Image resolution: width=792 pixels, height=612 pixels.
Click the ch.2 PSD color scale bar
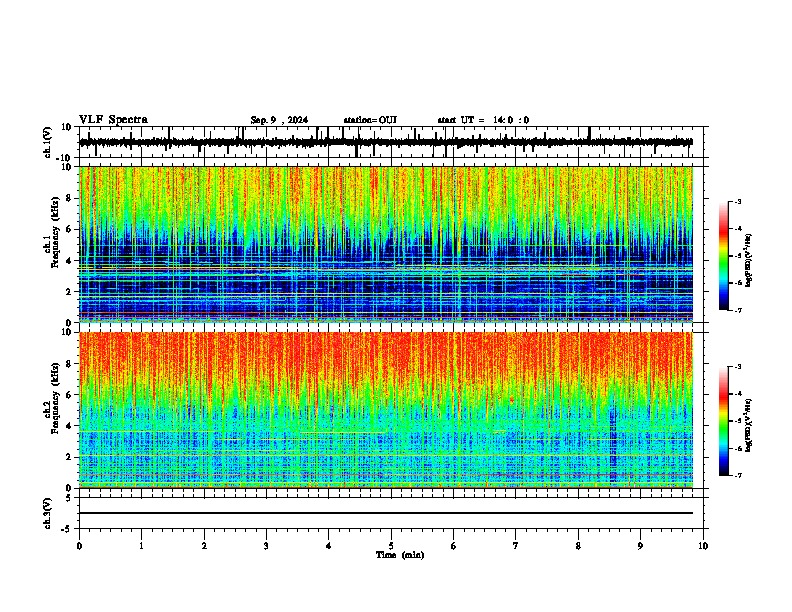724,421
